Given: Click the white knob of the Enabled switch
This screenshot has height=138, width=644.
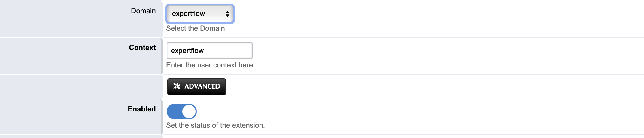Looking at the screenshot, I should 189,111.
